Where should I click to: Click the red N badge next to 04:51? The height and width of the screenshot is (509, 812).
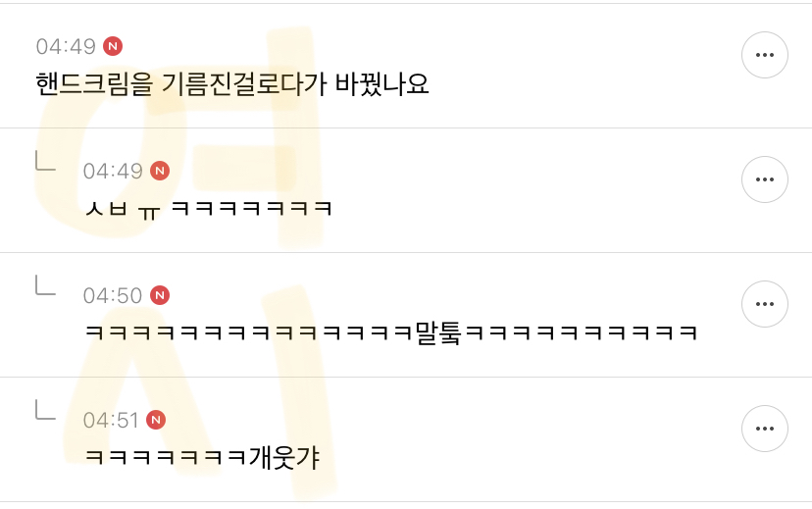tap(156, 420)
